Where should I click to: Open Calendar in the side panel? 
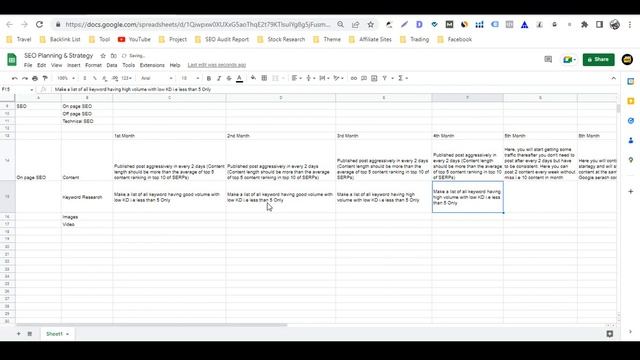pyautogui.click(x=631, y=81)
